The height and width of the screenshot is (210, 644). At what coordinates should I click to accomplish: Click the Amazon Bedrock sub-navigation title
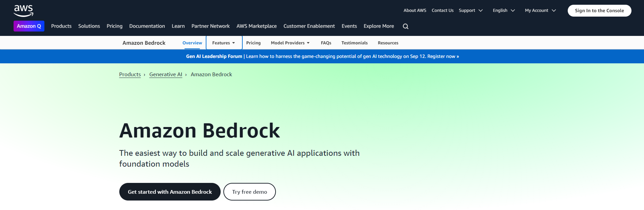pos(144,43)
